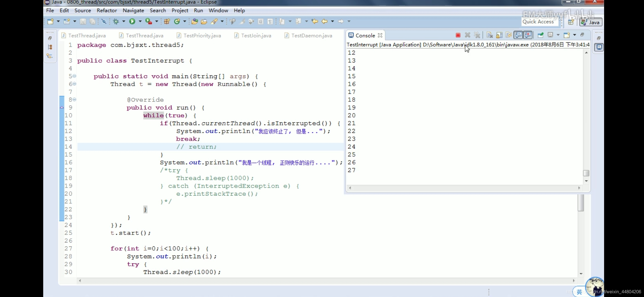
Task: Click the green Run button
Action: (132, 21)
